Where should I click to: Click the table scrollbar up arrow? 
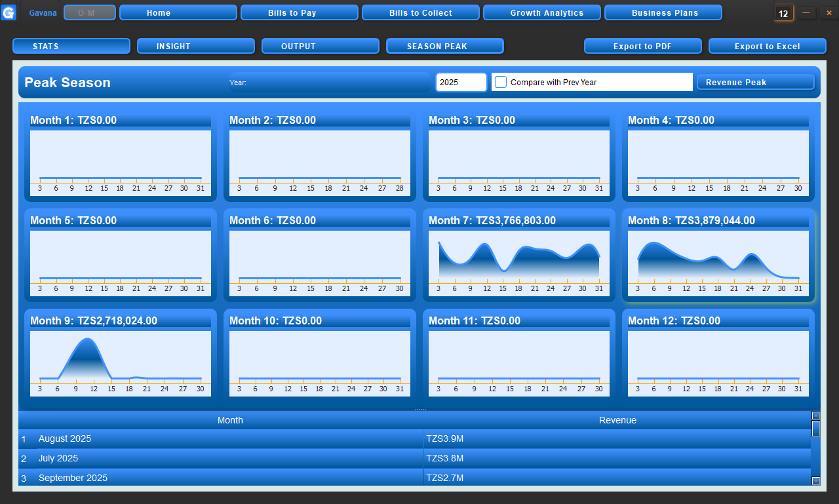tap(816, 416)
